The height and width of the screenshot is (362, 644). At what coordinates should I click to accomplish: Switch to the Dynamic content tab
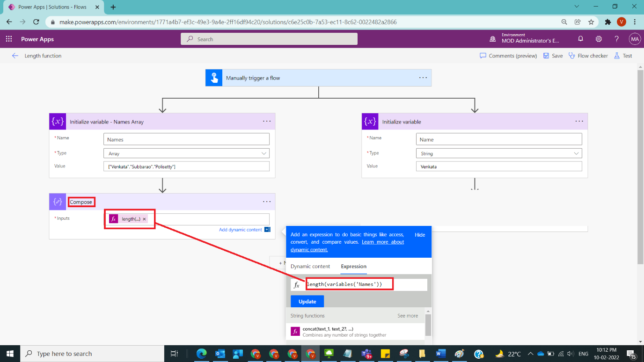coord(310,266)
